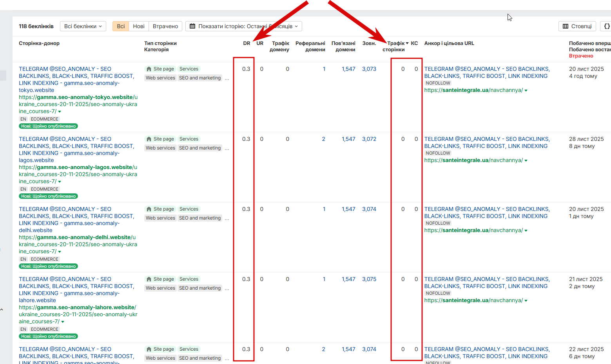
Task: Expand caret after the delhi.website donor URL
Action: 60,252
